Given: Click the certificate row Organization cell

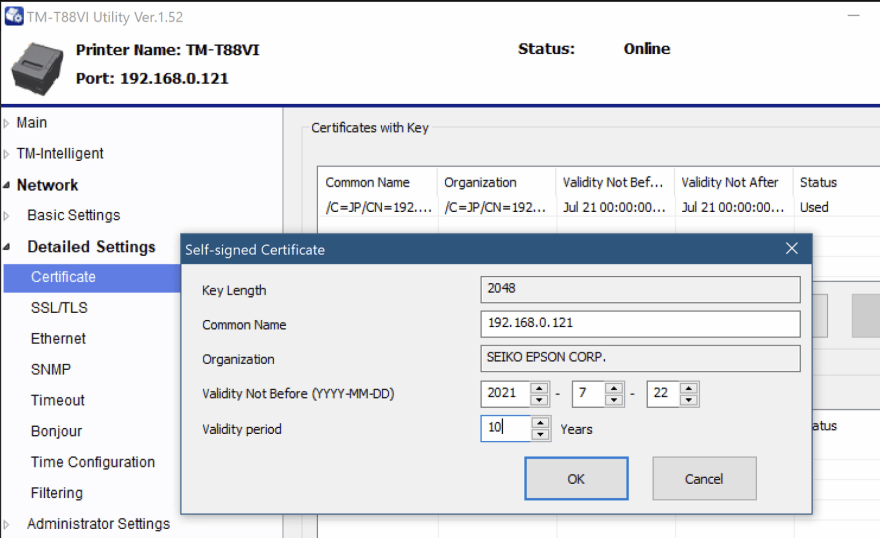Looking at the screenshot, I should click(x=497, y=208).
